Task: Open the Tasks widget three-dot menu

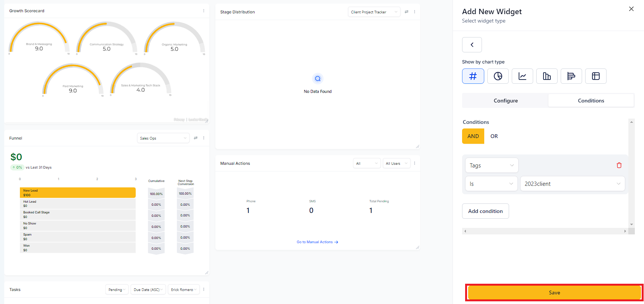Action: 204,289
